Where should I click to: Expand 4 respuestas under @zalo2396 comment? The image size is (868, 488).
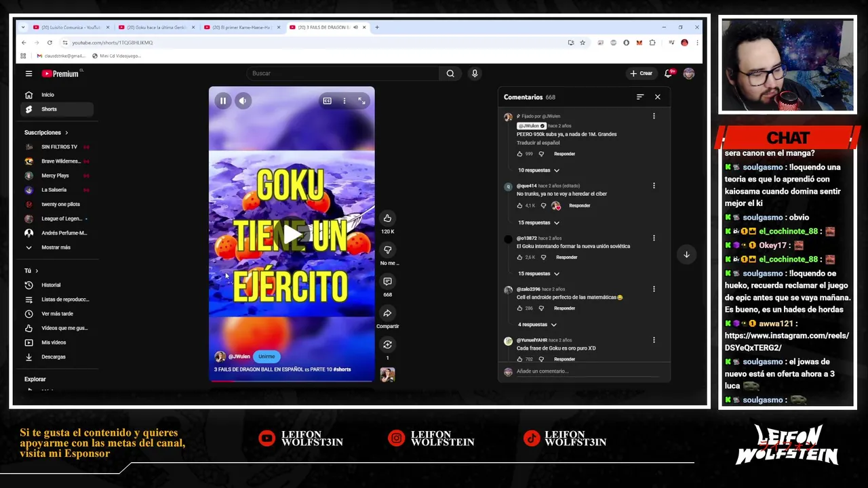pyautogui.click(x=537, y=325)
